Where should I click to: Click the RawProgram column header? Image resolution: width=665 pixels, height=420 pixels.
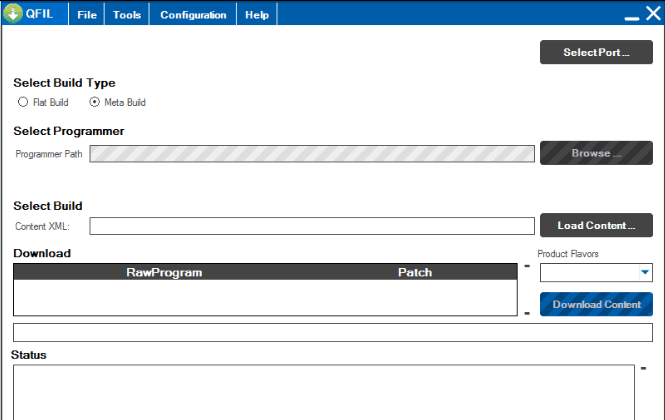(164, 272)
